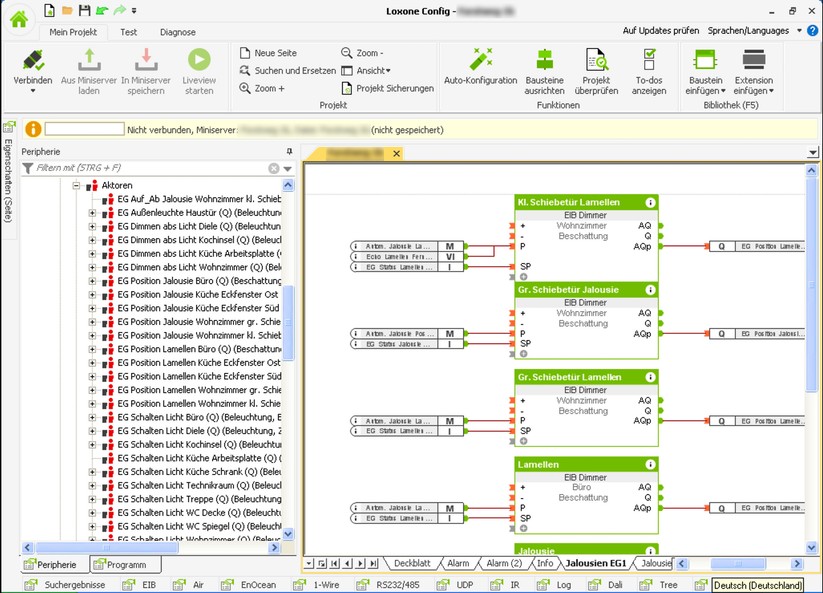Screen dimensions: 823x593
Task: Open info of Gr. Schiebetür Jalousie block
Action: (x=650, y=290)
